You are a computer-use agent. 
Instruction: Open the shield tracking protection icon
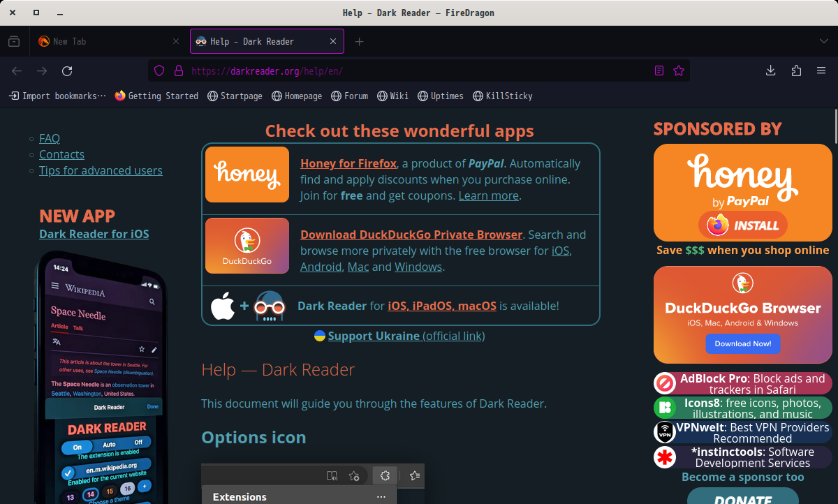tap(159, 71)
